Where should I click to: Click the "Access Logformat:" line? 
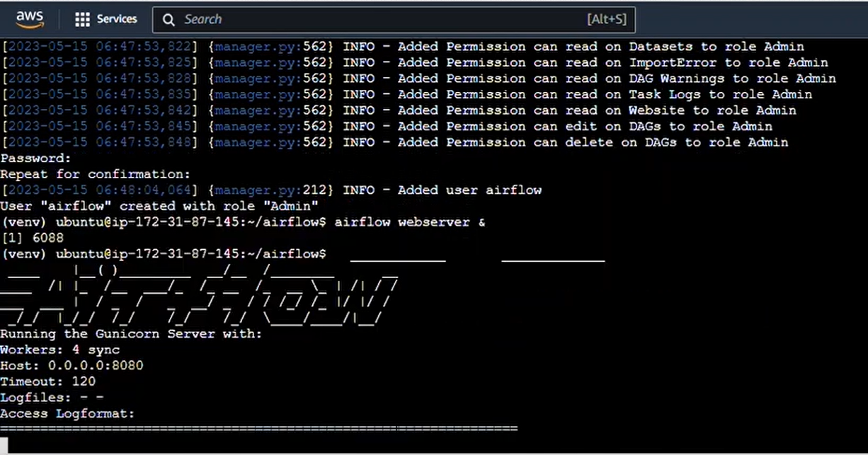click(67, 413)
